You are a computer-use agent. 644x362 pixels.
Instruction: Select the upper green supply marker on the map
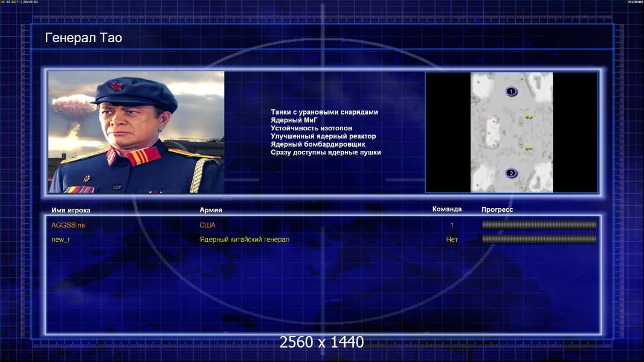529,118
